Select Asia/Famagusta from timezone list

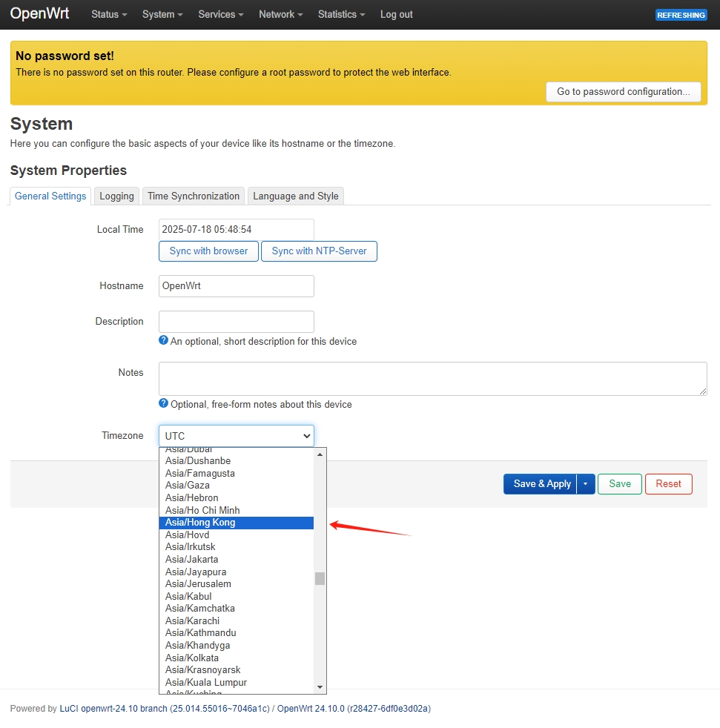(237, 473)
